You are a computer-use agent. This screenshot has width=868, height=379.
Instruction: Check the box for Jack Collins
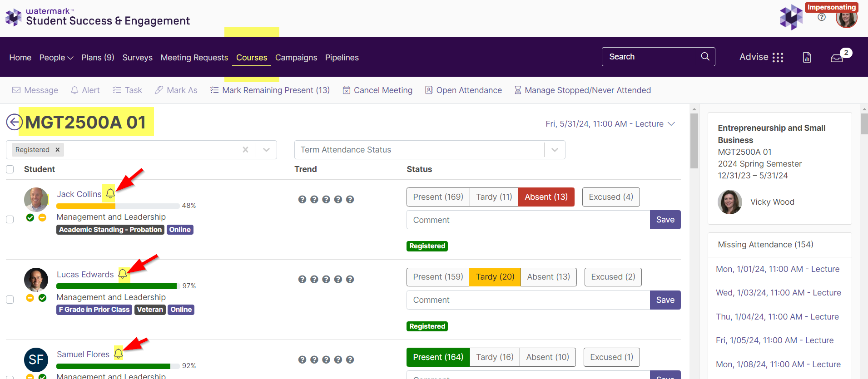click(x=10, y=219)
